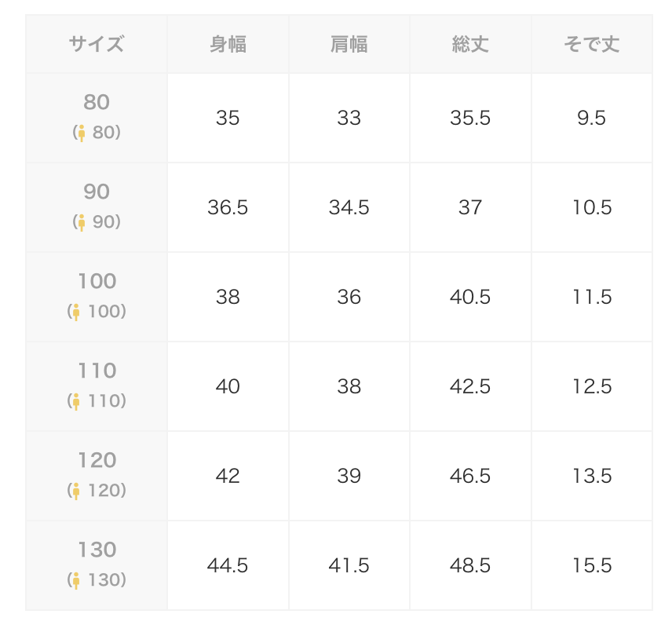Image resolution: width=672 pixels, height=625 pixels.
Task: Select the そで丈 column header
Action: pos(591,44)
